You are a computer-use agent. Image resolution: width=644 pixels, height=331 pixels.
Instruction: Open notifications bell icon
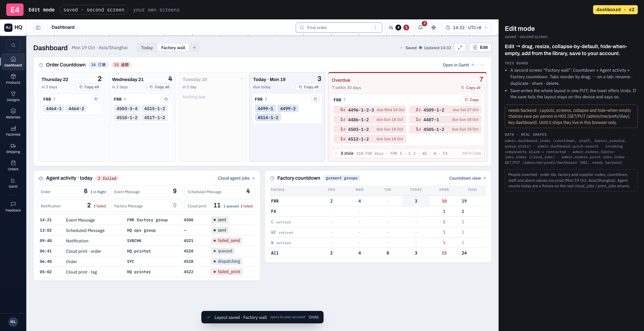click(x=420, y=28)
